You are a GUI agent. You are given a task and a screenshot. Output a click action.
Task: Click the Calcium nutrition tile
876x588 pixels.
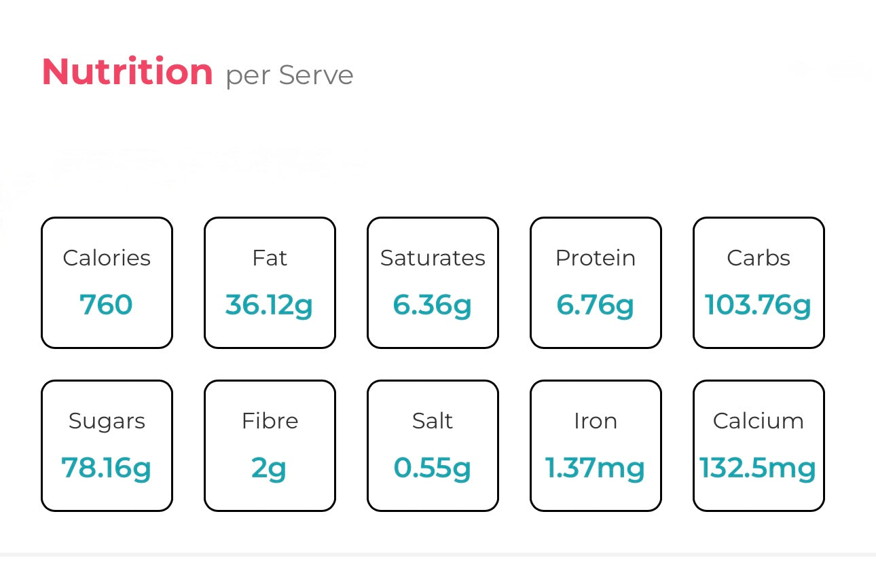point(759,445)
